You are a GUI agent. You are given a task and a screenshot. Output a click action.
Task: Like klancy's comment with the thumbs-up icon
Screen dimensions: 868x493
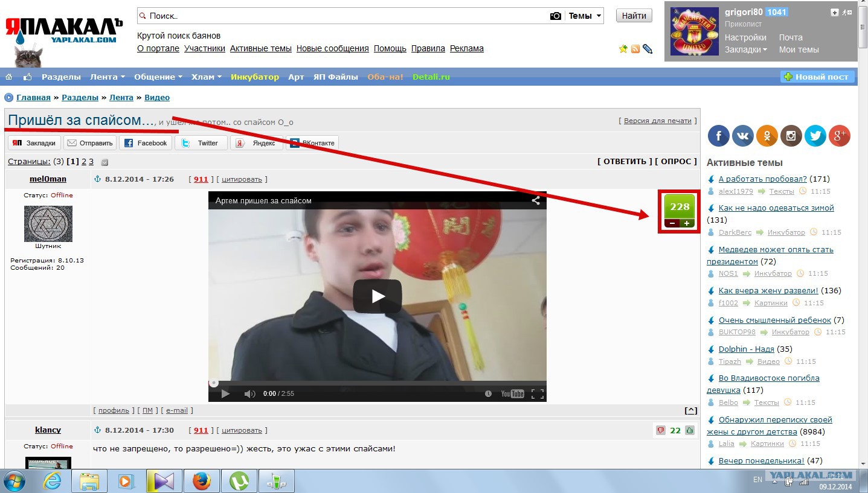click(689, 430)
